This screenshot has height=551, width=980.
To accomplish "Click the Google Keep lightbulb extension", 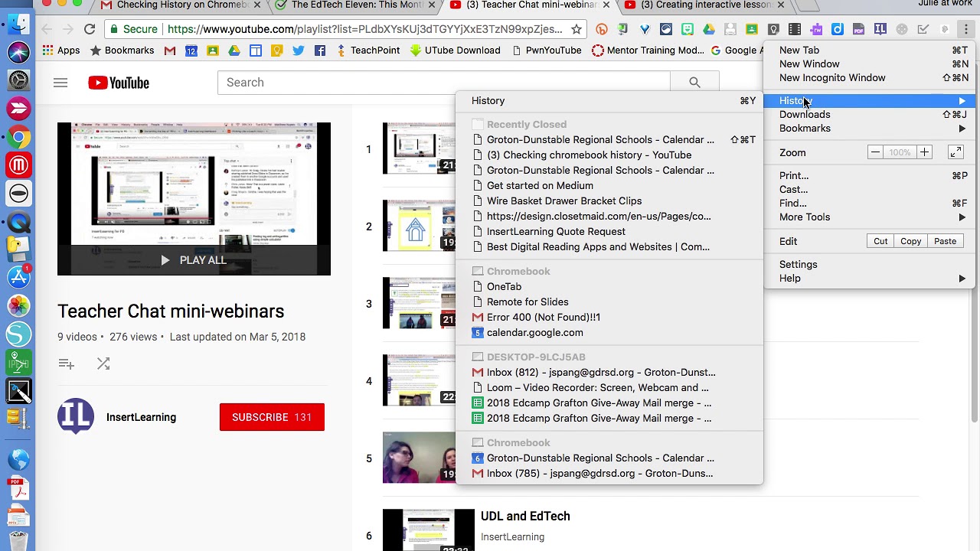I will pos(773,29).
